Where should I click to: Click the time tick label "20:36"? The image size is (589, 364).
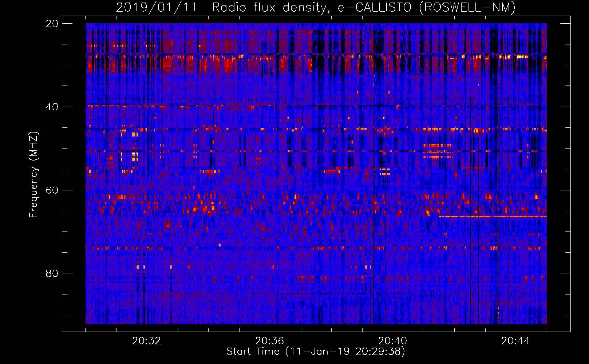(270, 341)
